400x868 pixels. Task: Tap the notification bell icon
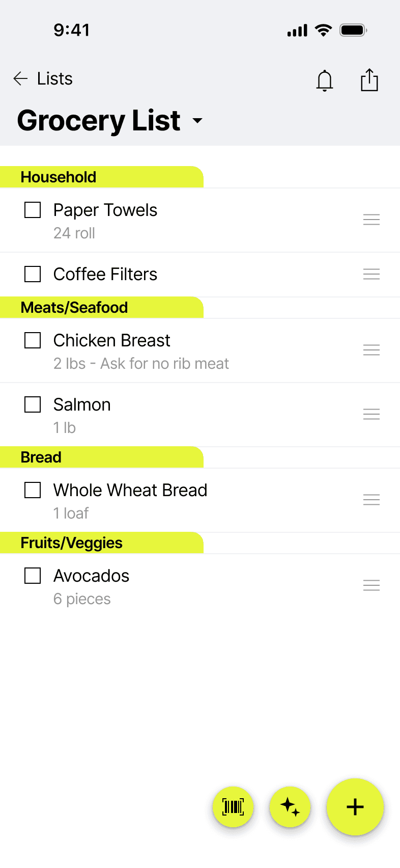325,80
